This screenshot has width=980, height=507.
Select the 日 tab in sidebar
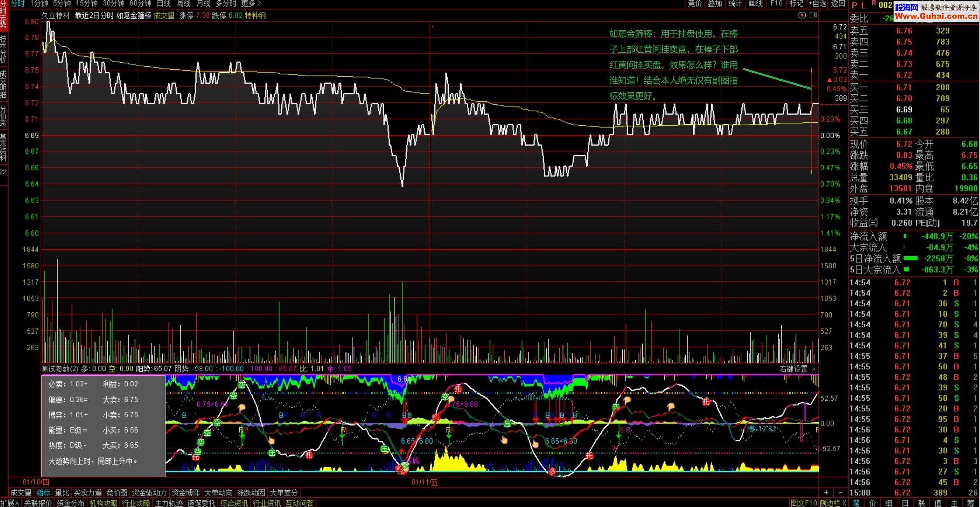pos(905,503)
